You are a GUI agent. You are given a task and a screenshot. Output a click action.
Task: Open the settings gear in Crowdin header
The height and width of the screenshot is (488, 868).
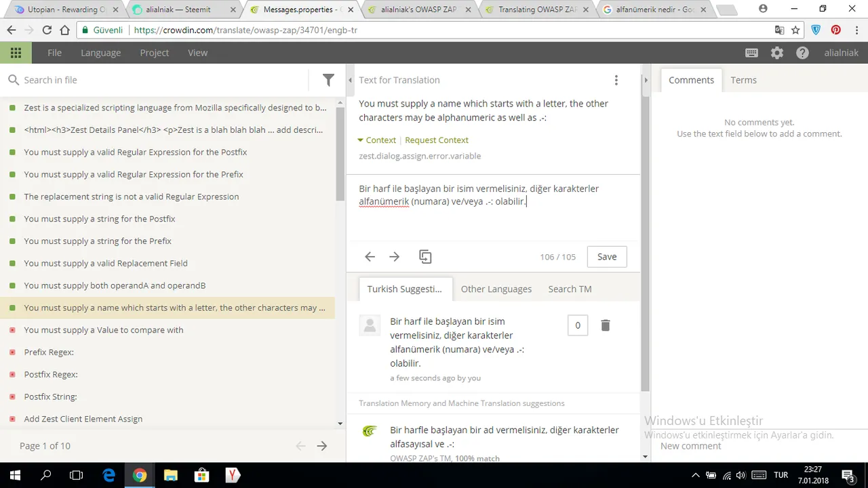tap(777, 53)
